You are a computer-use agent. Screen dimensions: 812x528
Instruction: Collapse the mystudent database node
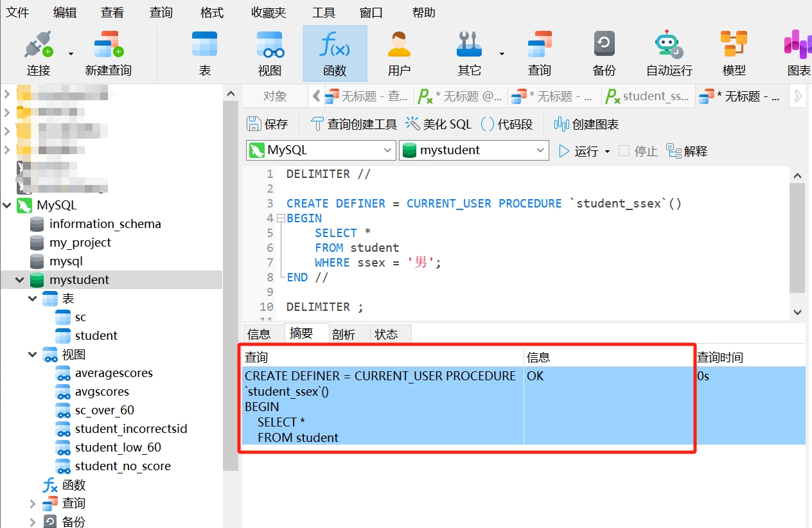[x=20, y=280]
